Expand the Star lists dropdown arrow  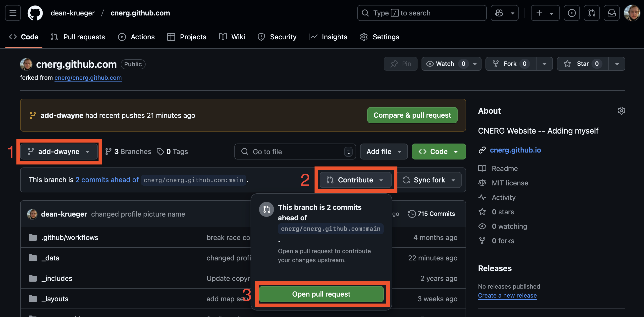click(617, 64)
